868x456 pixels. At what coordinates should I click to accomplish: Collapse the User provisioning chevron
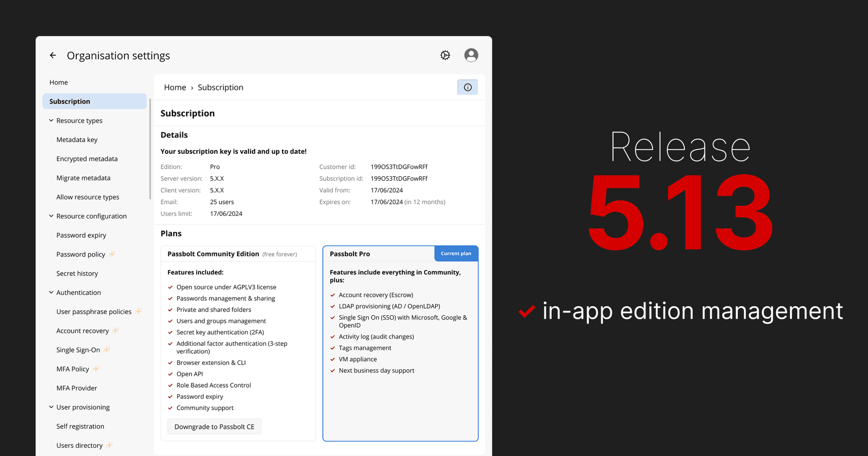click(51, 407)
